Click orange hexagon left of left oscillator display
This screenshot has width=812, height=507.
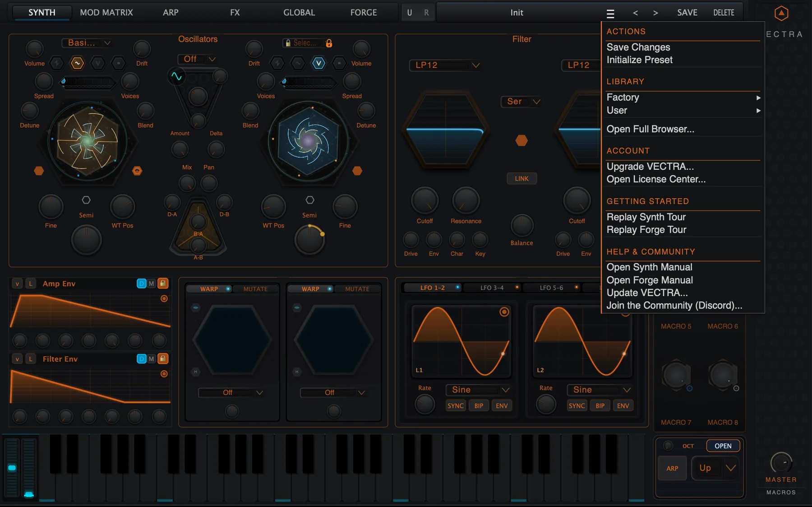click(x=39, y=171)
